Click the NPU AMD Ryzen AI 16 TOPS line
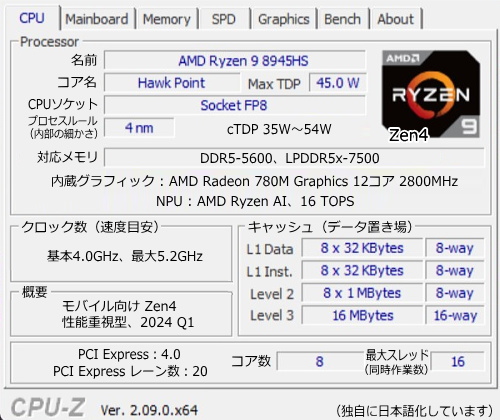 [x=255, y=201]
